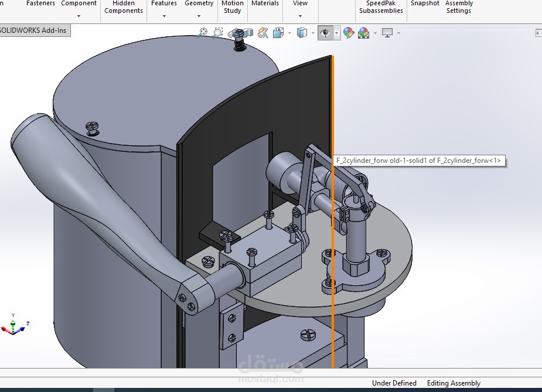
Task: Click the SpeedPak Subassemblies button
Action: [381, 7]
